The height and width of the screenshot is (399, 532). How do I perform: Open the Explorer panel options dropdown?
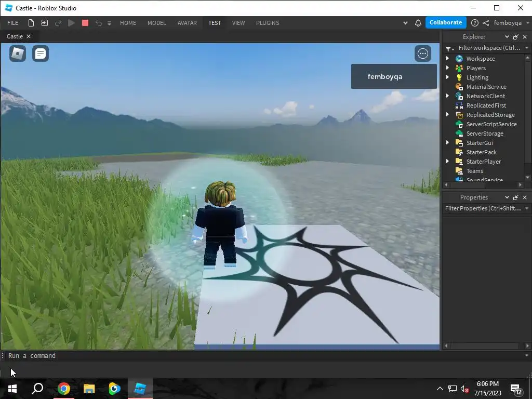tap(507, 37)
